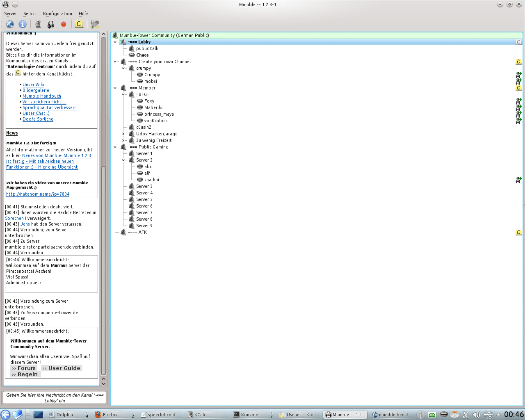Mute yourself with the microphone toolbar icon
Image resolution: width=525 pixels, height=420 pixels.
pyautogui.click(x=37, y=24)
